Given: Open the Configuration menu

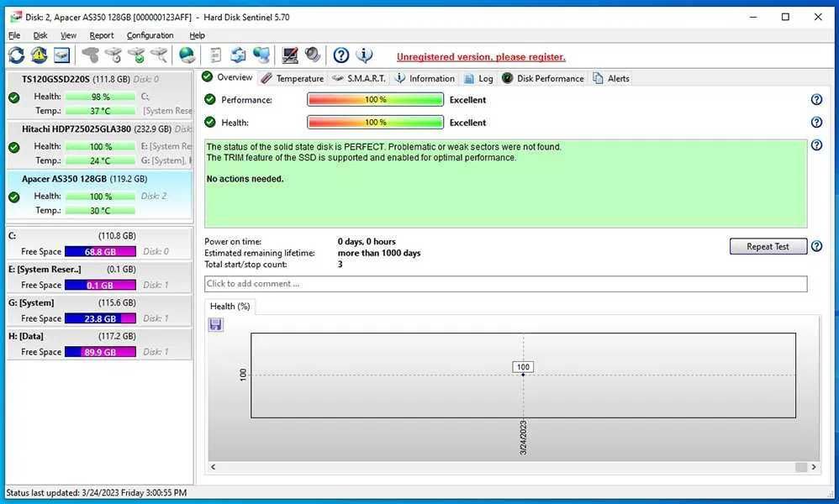Looking at the screenshot, I should pyautogui.click(x=150, y=35).
